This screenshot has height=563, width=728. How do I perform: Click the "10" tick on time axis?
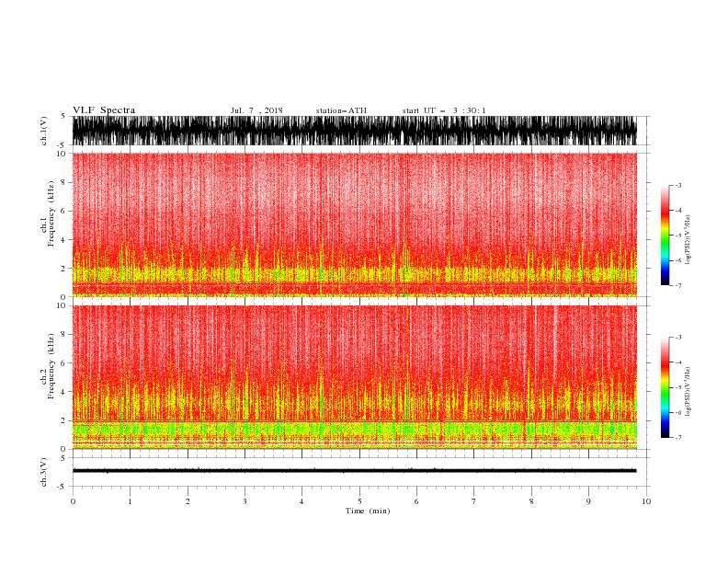coord(646,501)
